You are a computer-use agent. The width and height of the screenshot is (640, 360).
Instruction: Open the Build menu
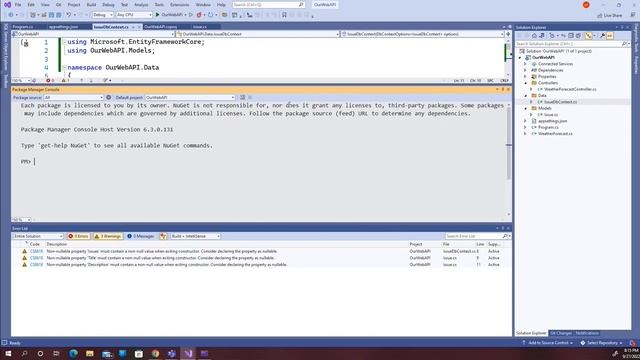pos(91,5)
